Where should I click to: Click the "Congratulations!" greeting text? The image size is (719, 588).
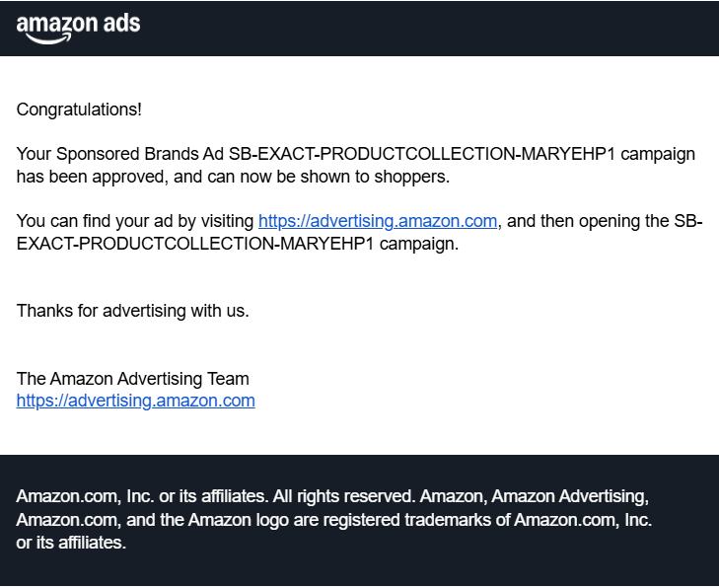pyautogui.click(x=79, y=110)
